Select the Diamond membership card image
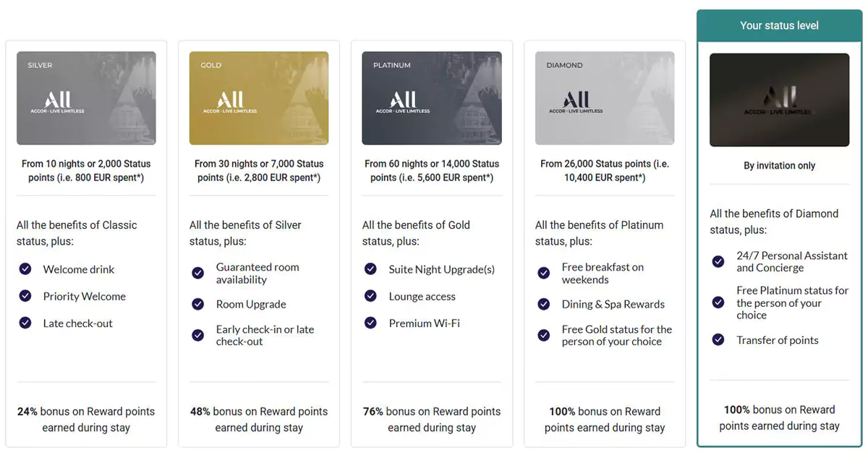Screen dimensions: 868x456 point(605,98)
